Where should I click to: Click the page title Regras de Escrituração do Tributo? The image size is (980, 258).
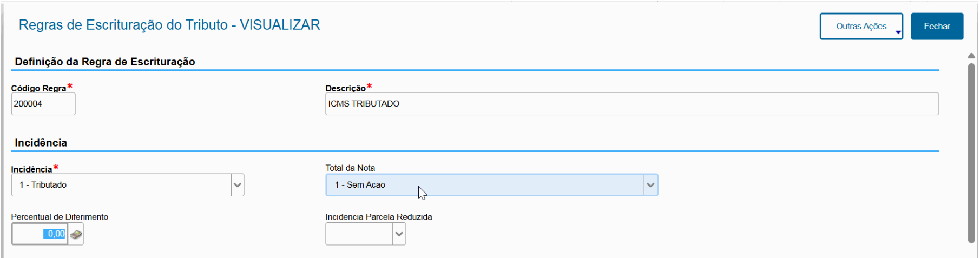[x=169, y=25]
